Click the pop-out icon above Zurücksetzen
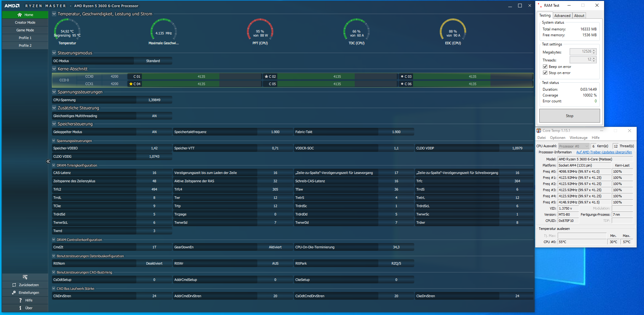 click(25, 277)
